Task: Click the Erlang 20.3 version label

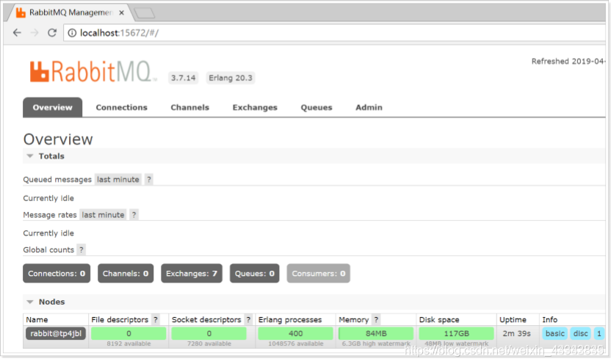Action: 231,78
